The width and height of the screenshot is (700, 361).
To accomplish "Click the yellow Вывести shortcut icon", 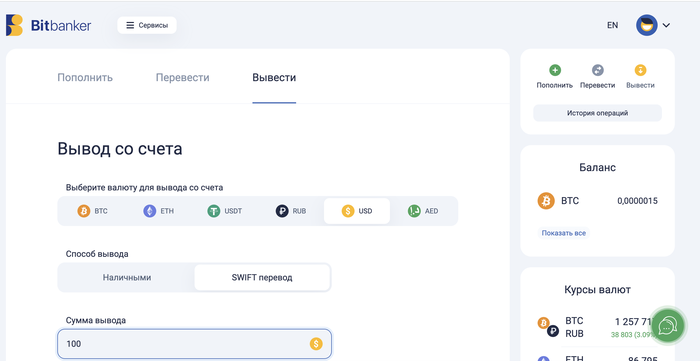I will click(640, 70).
